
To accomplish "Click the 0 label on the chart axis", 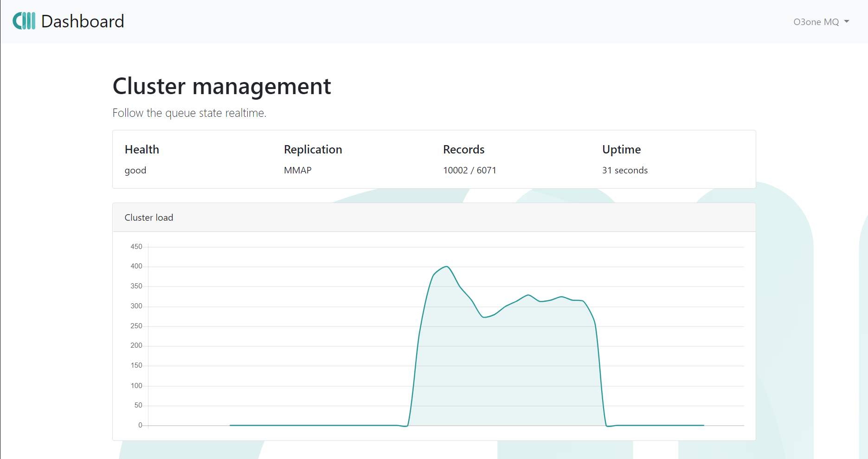I will [140, 425].
